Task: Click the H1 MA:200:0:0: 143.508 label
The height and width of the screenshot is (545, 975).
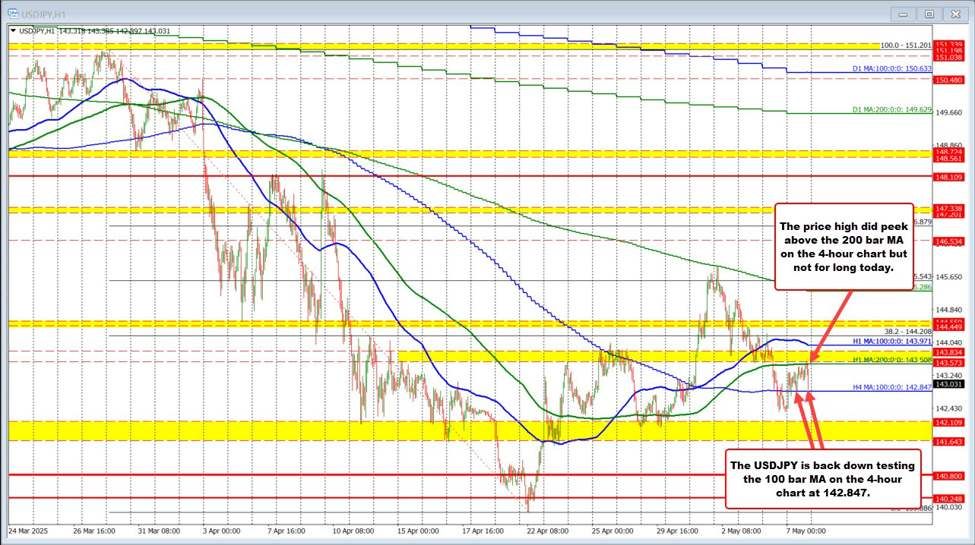Action: [x=892, y=360]
